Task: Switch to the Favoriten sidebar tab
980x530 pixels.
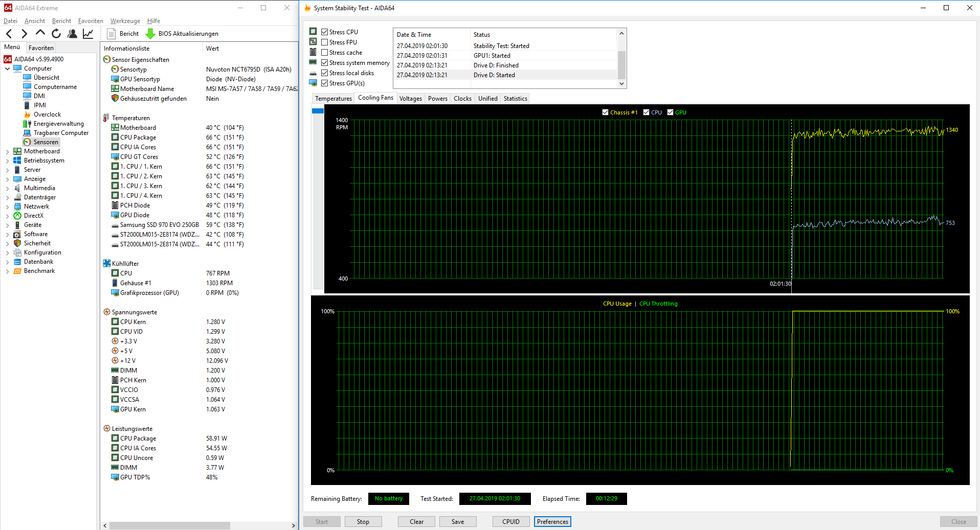Action: (x=41, y=48)
